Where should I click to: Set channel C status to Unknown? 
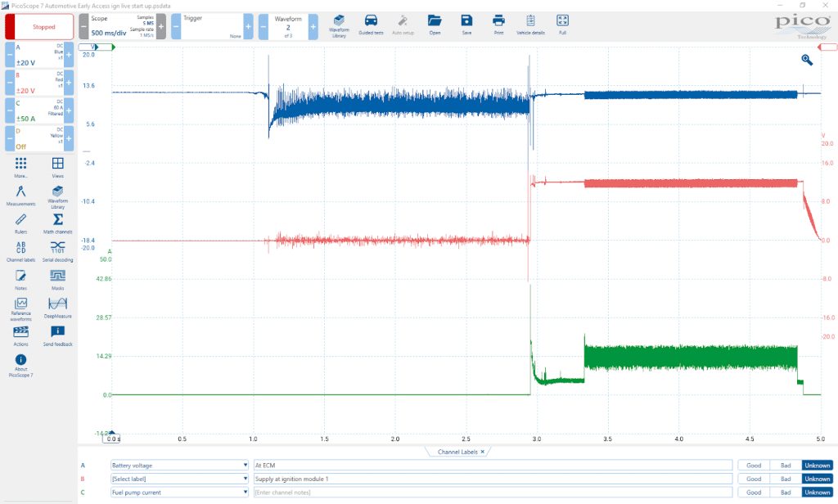click(x=818, y=493)
